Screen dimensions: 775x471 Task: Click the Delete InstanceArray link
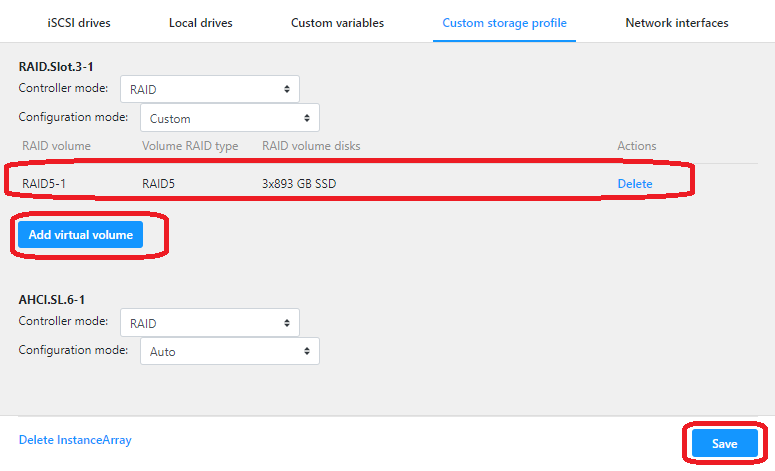point(75,440)
